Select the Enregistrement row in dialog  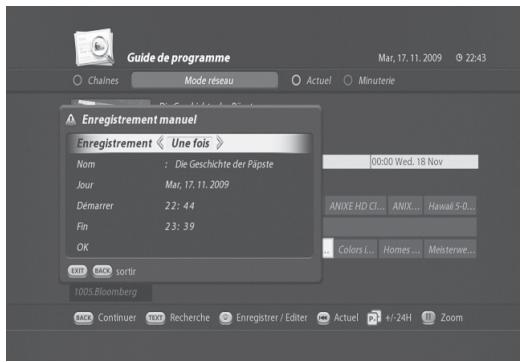190,143
